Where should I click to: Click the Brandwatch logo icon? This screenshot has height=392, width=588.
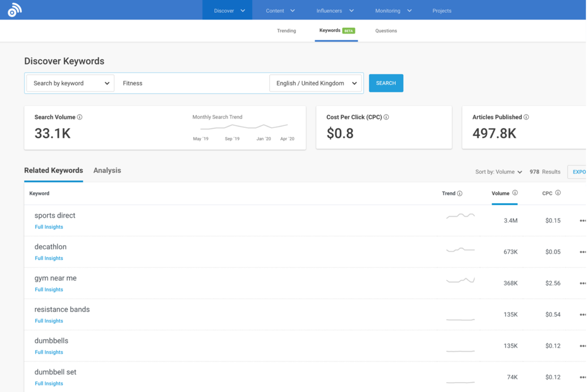point(15,10)
